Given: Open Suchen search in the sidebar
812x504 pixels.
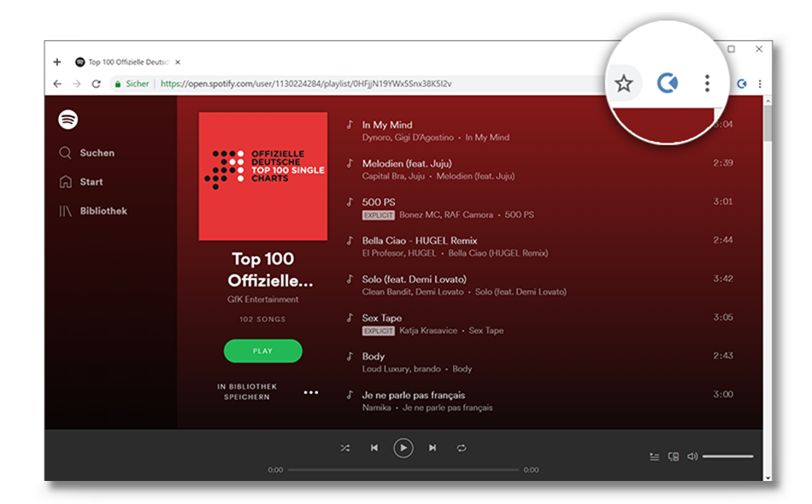Looking at the screenshot, I should tap(87, 153).
